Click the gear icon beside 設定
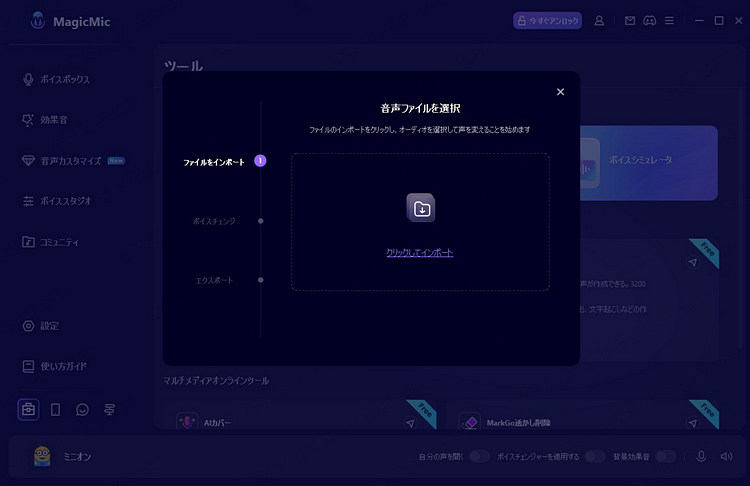This screenshot has height=486, width=750. tap(28, 326)
